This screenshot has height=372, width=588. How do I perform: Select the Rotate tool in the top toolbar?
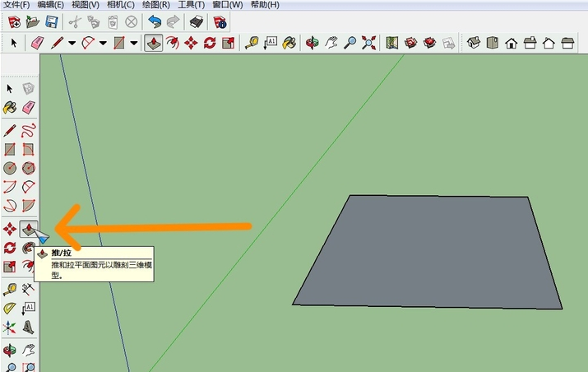(210, 43)
